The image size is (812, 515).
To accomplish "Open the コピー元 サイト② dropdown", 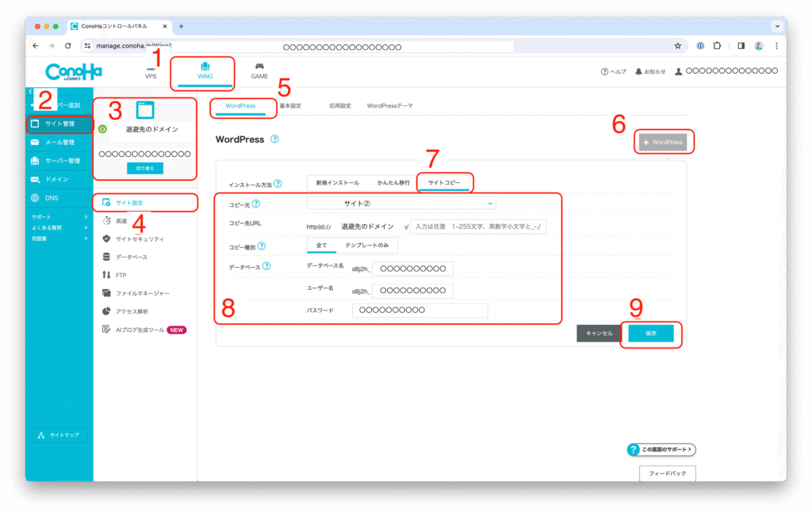I will pyautogui.click(x=401, y=204).
